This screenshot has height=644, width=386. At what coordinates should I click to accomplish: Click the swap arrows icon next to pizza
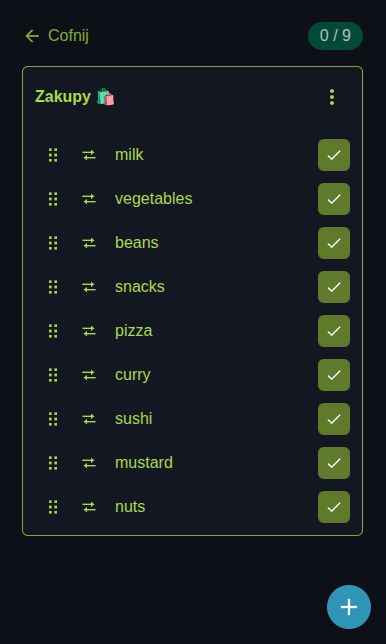[89, 331]
